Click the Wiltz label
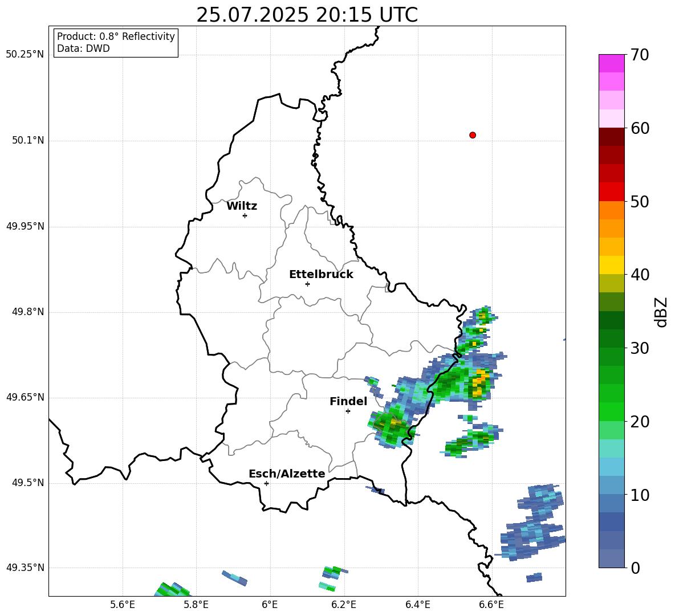The width and height of the screenshot is (675, 616). 242,206
